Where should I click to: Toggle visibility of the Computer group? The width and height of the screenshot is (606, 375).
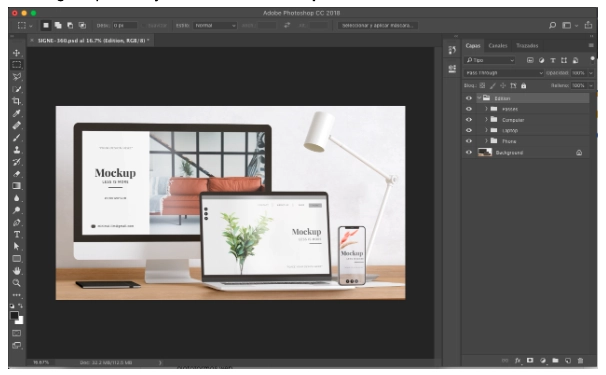[x=469, y=120]
